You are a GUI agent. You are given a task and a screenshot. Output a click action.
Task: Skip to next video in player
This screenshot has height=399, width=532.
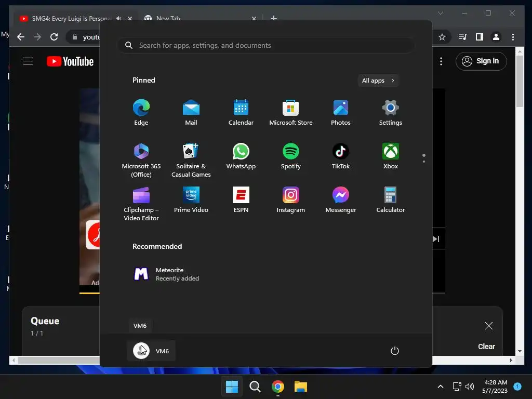click(436, 239)
